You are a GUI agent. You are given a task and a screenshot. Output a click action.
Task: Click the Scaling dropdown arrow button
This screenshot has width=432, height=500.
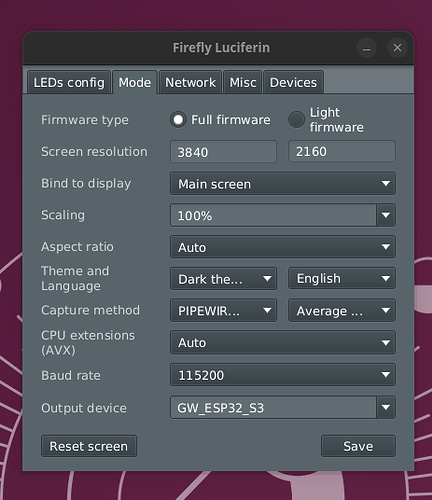click(386, 215)
